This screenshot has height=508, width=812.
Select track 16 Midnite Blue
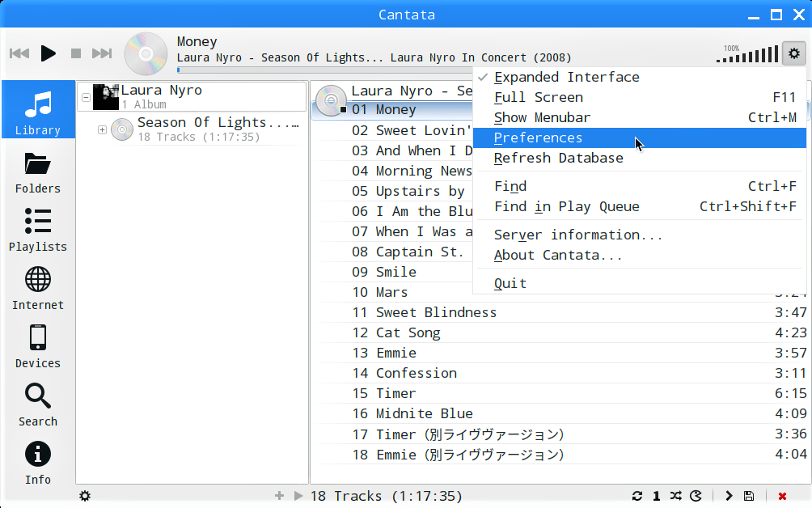[560, 413]
